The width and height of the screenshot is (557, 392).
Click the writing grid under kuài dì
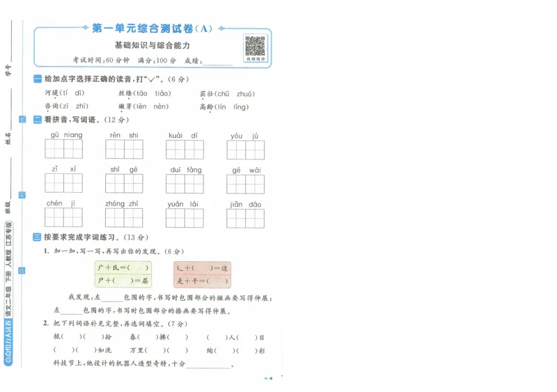pyautogui.click(x=185, y=149)
